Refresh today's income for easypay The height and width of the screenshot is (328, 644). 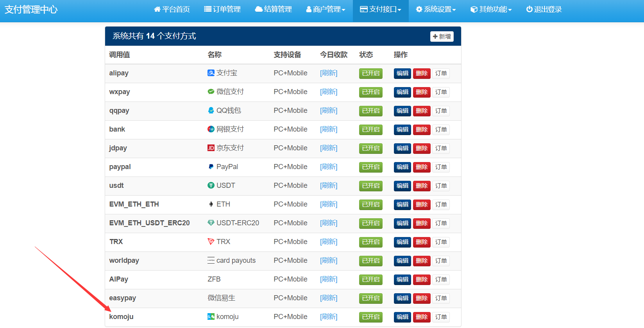click(329, 298)
